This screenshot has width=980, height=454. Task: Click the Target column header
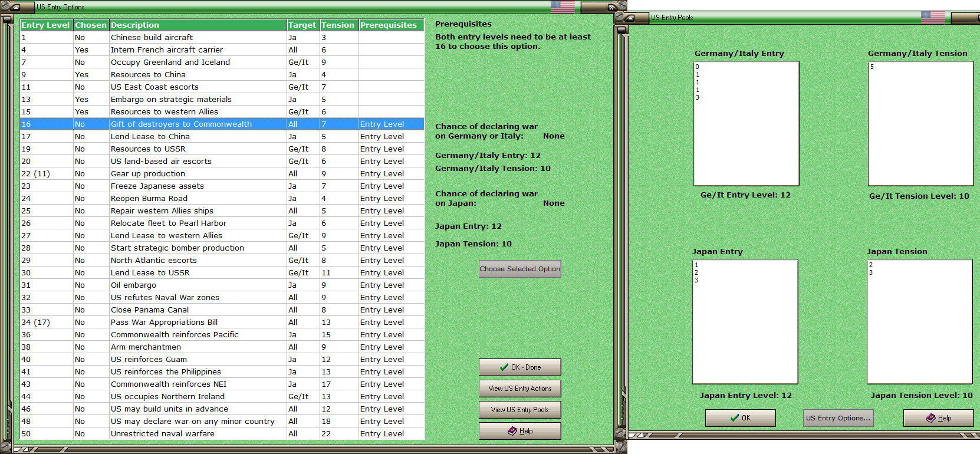[302, 25]
